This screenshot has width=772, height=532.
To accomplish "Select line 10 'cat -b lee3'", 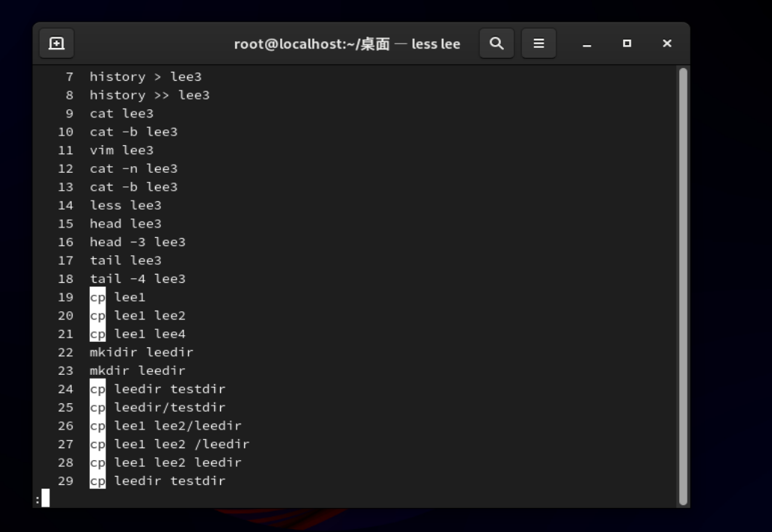I will [133, 132].
